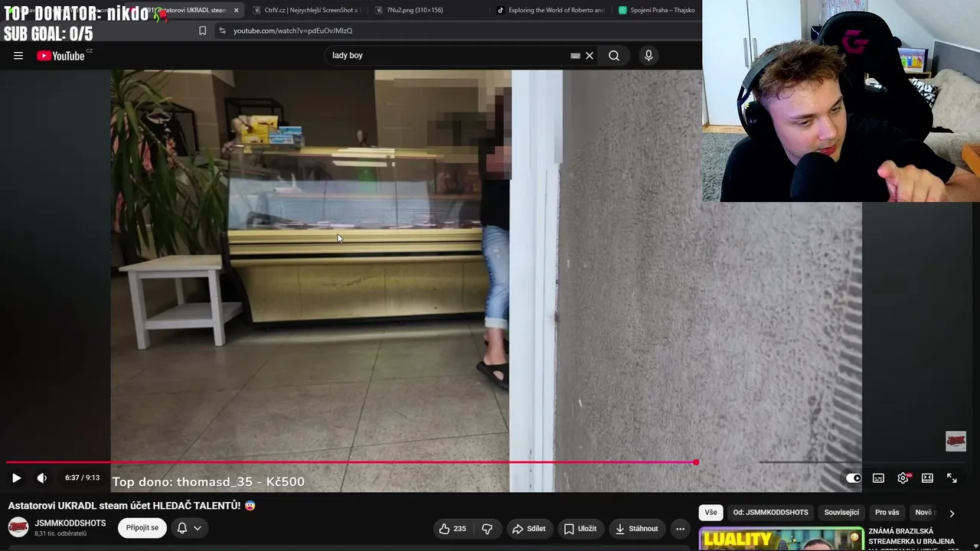Image resolution: width=980 pixels, height=551 pixels.
Task: Play the video
Action: [16, 478]
